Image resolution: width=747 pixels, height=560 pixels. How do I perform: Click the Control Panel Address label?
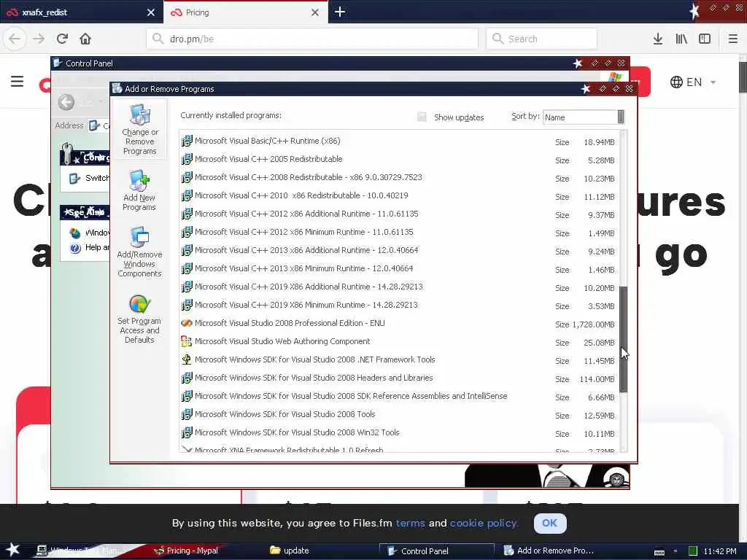69,125
